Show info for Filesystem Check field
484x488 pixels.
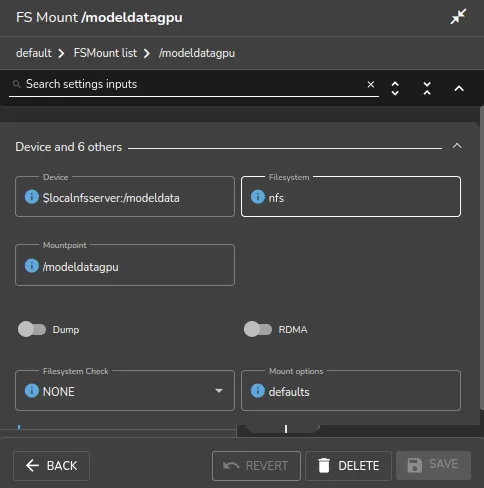32,390
